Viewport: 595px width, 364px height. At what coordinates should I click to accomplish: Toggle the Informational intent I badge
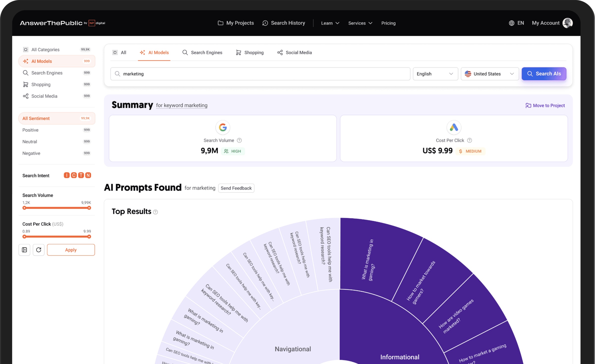(x=66, y=175)
